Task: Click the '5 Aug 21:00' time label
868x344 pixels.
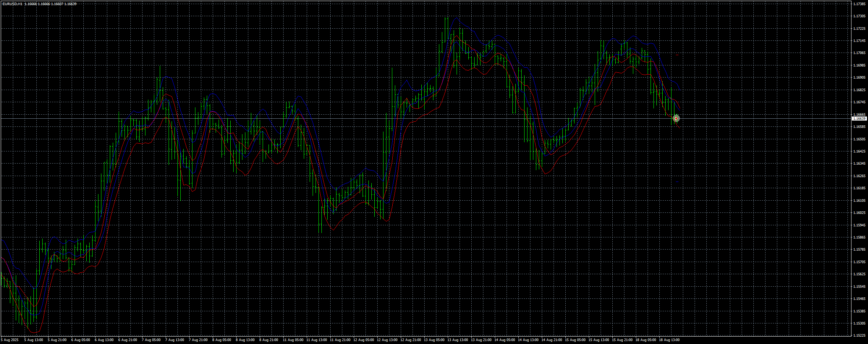Action: tap(57, 340)
